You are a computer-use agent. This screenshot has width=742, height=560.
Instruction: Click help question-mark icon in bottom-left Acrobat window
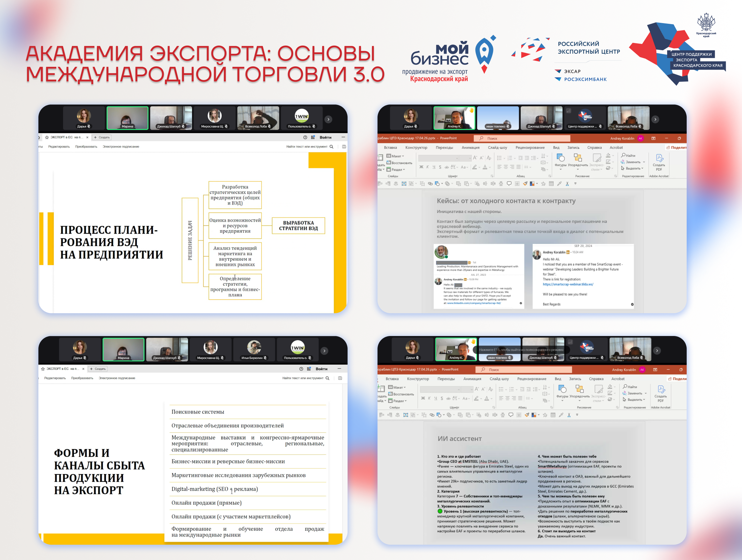point(301,369)
